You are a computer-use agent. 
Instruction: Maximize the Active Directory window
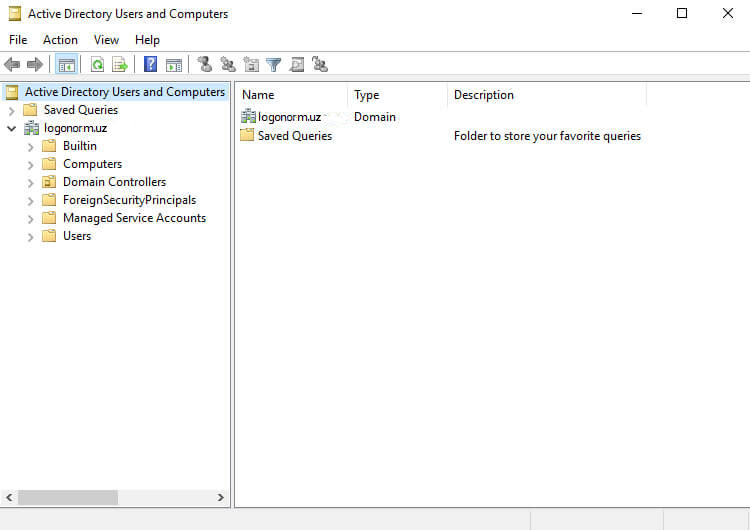tap(682, 13)
